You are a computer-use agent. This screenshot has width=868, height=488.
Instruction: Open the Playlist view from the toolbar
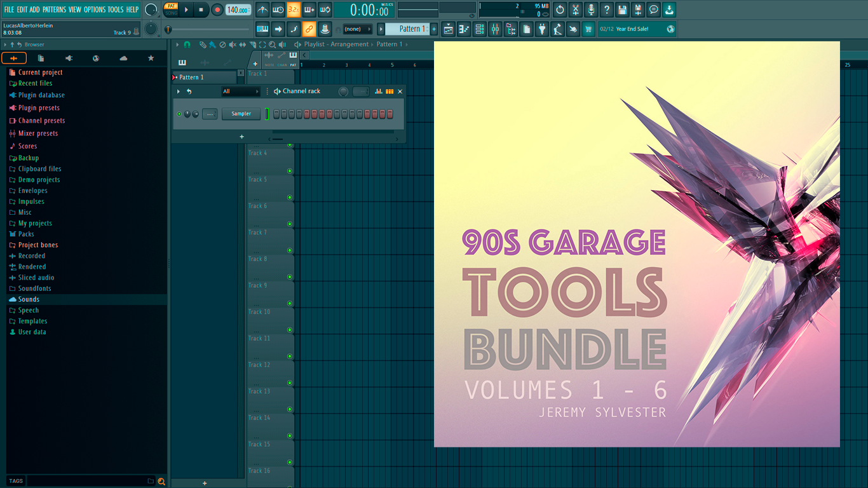click(448, 29)
